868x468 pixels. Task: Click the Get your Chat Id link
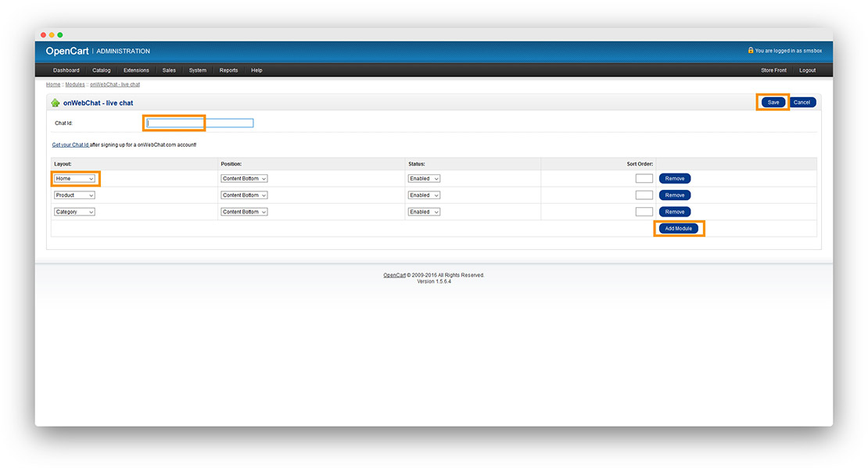(69, 144)
